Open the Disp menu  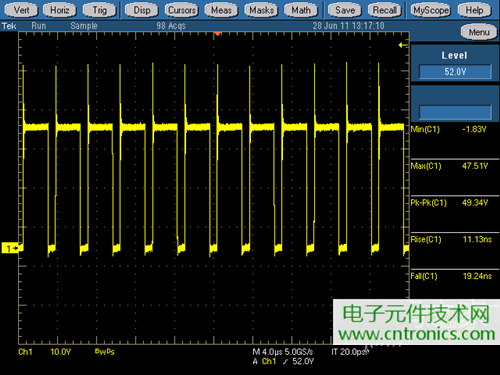click(x=142, y=10)
